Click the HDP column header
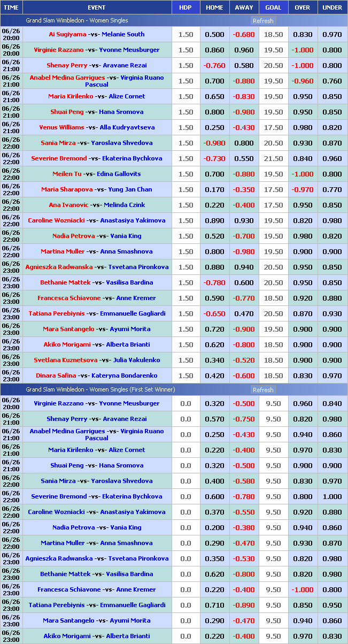The width and height of the screenshot is (348, 644). pos(185,7)
